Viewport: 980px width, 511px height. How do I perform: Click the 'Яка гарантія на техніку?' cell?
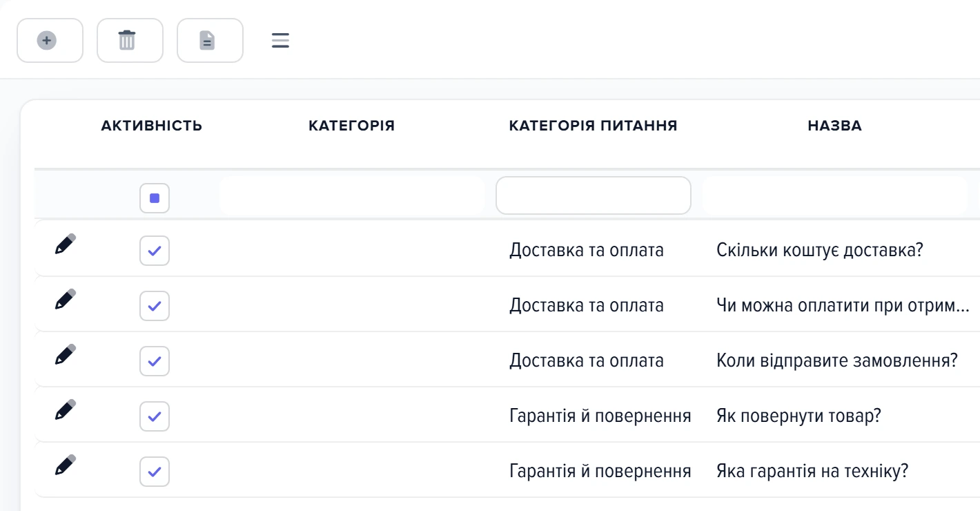812,471
